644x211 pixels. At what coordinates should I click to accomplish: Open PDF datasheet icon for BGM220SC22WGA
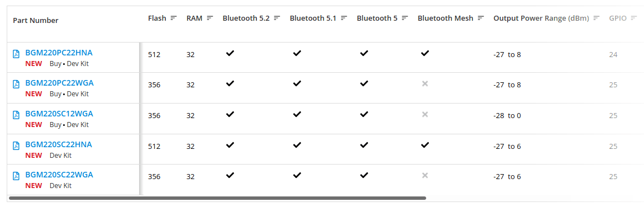[16, 176]
